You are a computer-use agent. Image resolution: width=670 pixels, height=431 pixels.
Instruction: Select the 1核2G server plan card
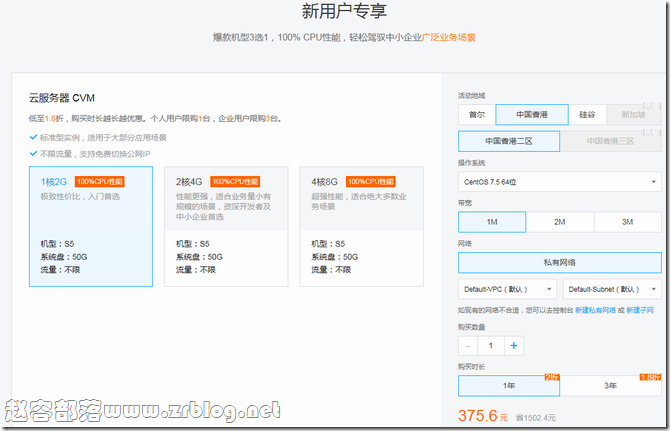tap(91, 226)
